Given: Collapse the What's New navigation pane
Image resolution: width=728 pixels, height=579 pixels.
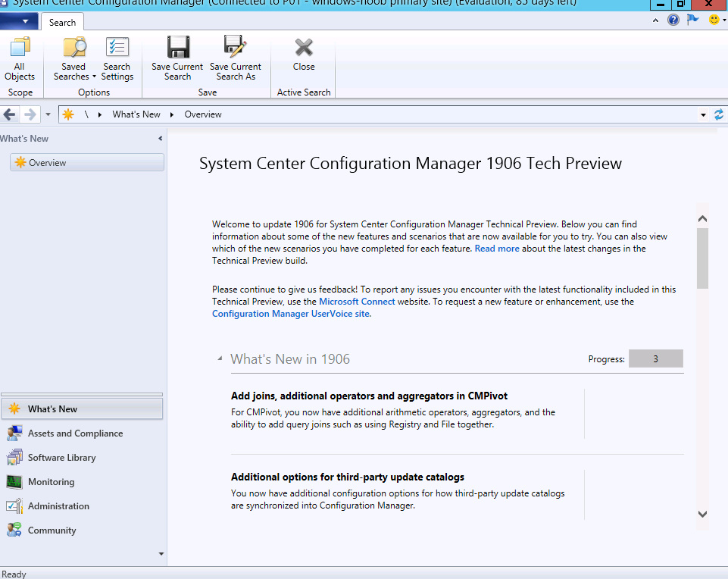Looking at the screenshot, I should (x=160, y=139).
